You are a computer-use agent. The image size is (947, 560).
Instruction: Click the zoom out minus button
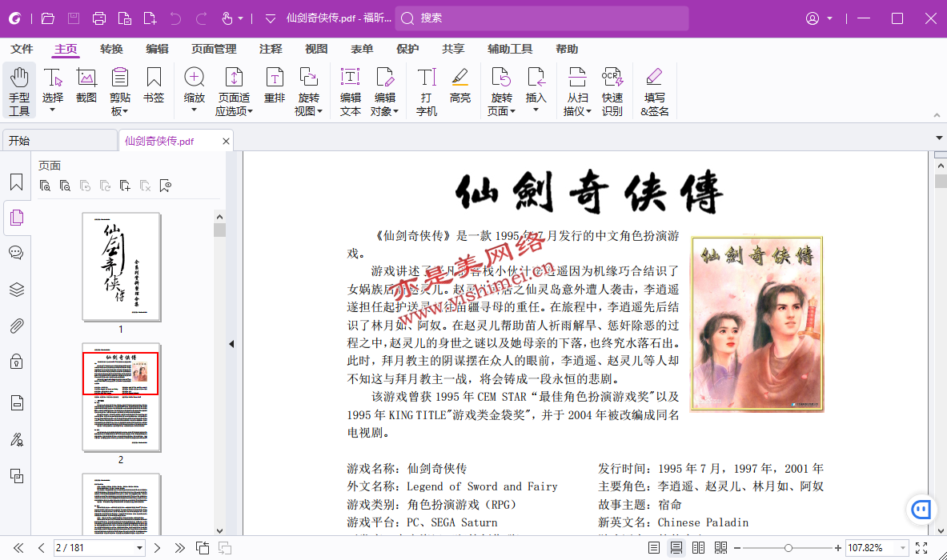[736, 548]
